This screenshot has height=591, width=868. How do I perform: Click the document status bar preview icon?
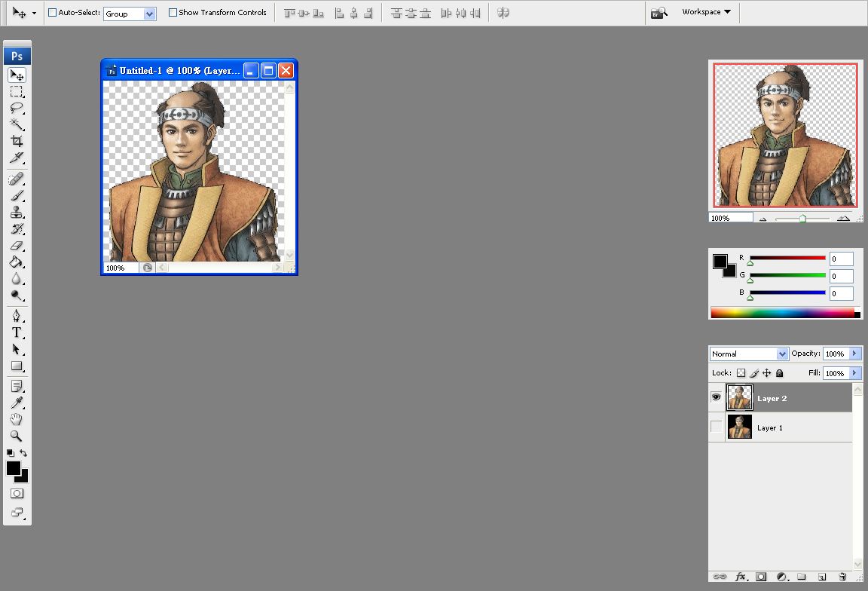147,268
